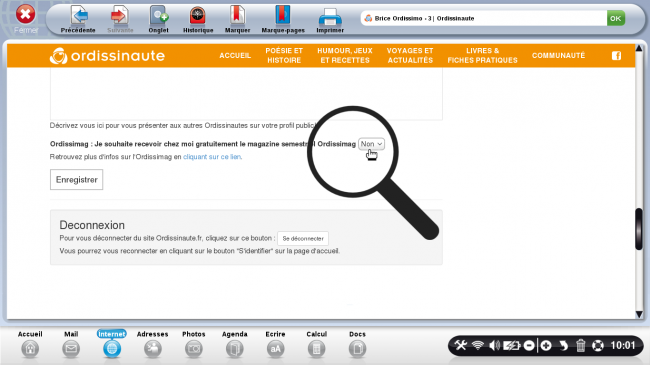This screenshot has height=365, width=650.
Task: Open a new tab with Onglet
Action: [158, 19]
